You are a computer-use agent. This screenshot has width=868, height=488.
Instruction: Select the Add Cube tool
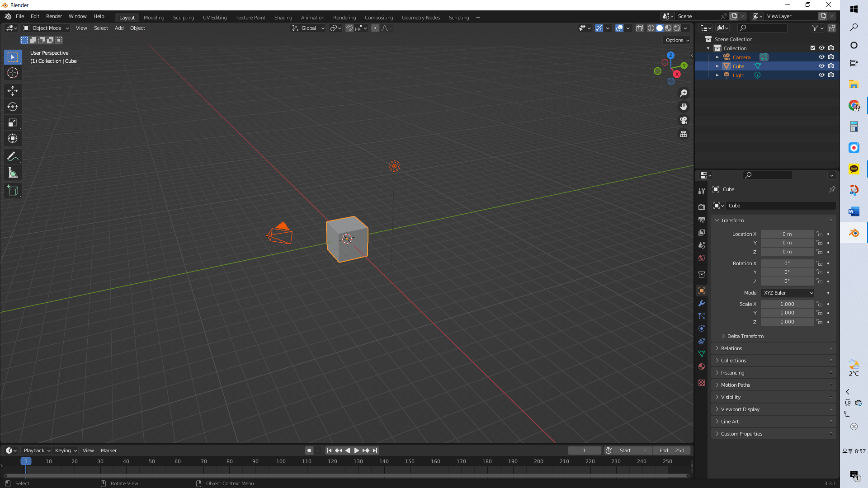point(13,191)
